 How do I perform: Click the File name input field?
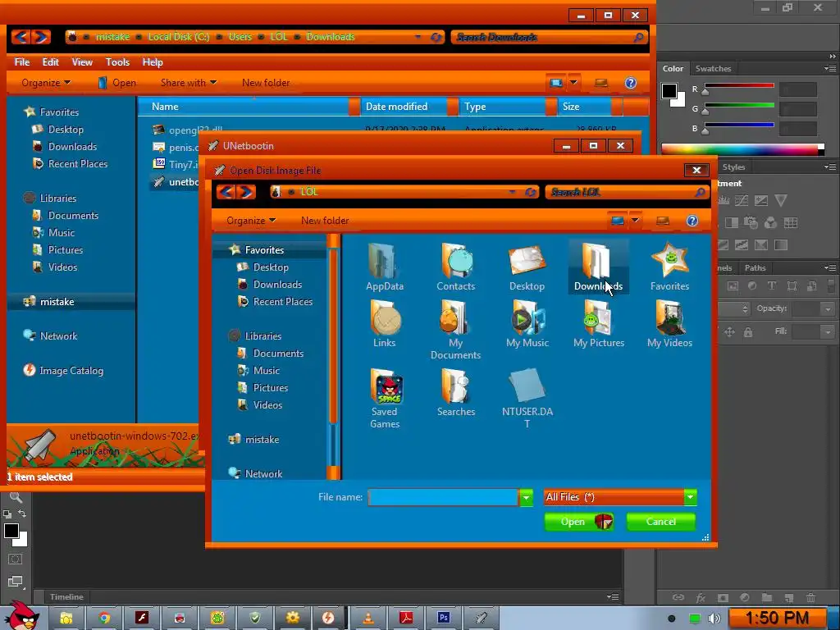(443, 497)
